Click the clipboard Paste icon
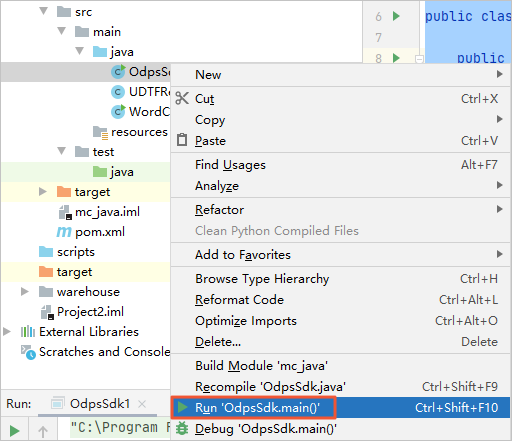Viewport: 512px width, 441px height. (182, 140)
